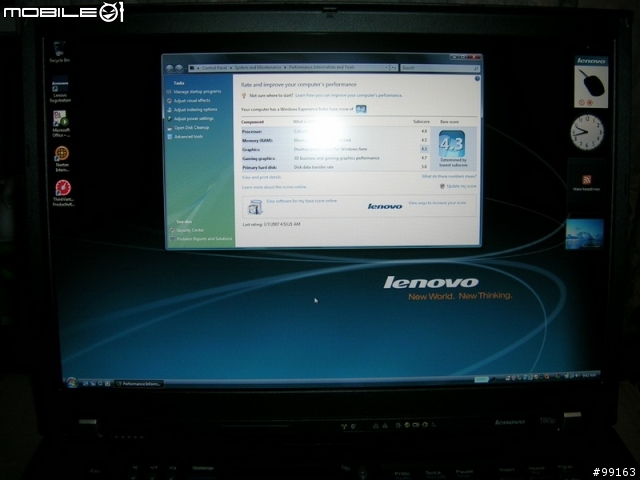Image resolution: width=640 pixels, height=480 pixels.
Task: Open the Recycle Bin desktop icon
Action: 60,52
